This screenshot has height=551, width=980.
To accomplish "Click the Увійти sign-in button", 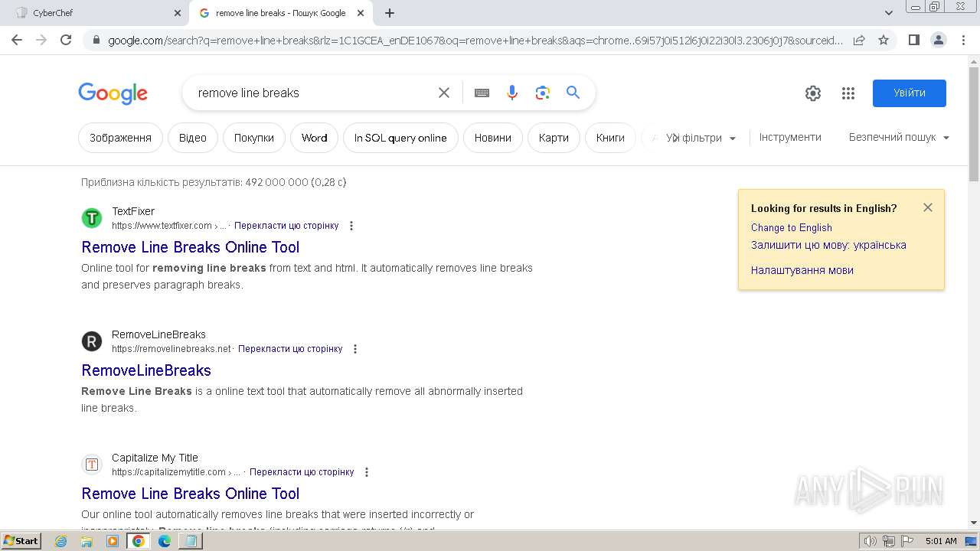I will tap(910, 93).
